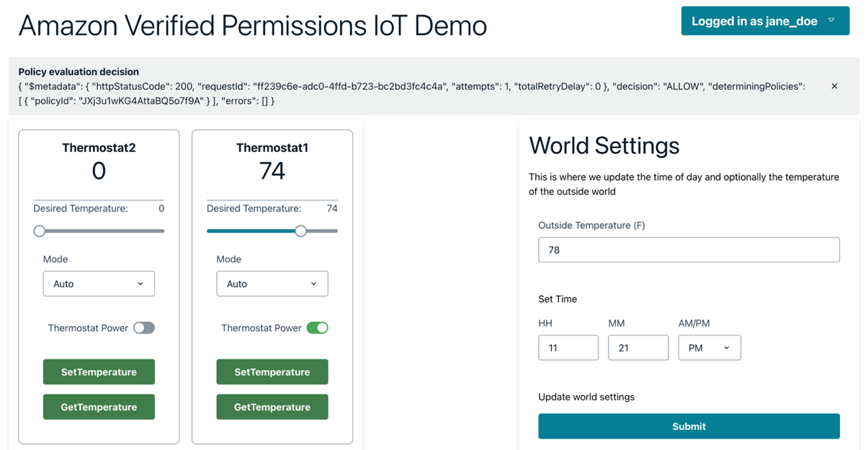Submit the world settings update
The image size is (868, 450).
pyautogui.click(x=689, y=426)
